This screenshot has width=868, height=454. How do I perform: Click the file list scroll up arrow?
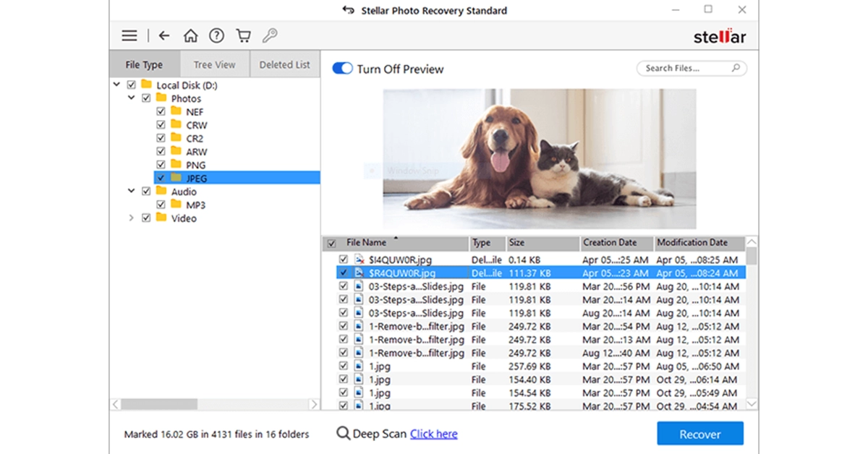(752, 242)
